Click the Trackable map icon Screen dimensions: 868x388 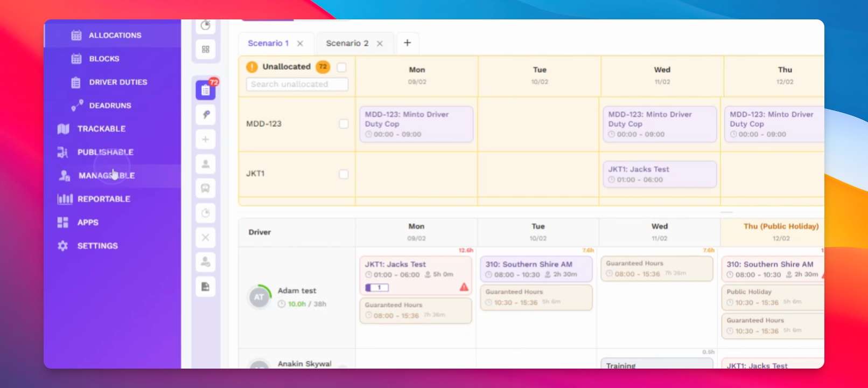coord(64,129)
